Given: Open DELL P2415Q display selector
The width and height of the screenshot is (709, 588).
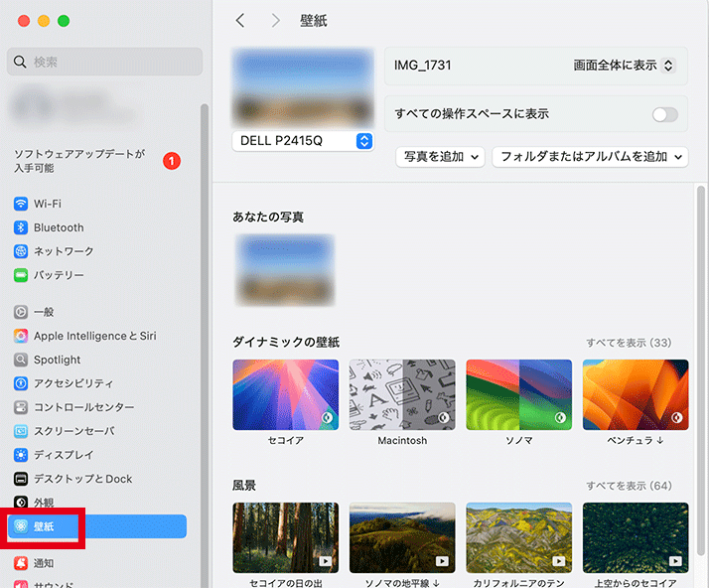Looking at the screenshot, I should (303, 141).
